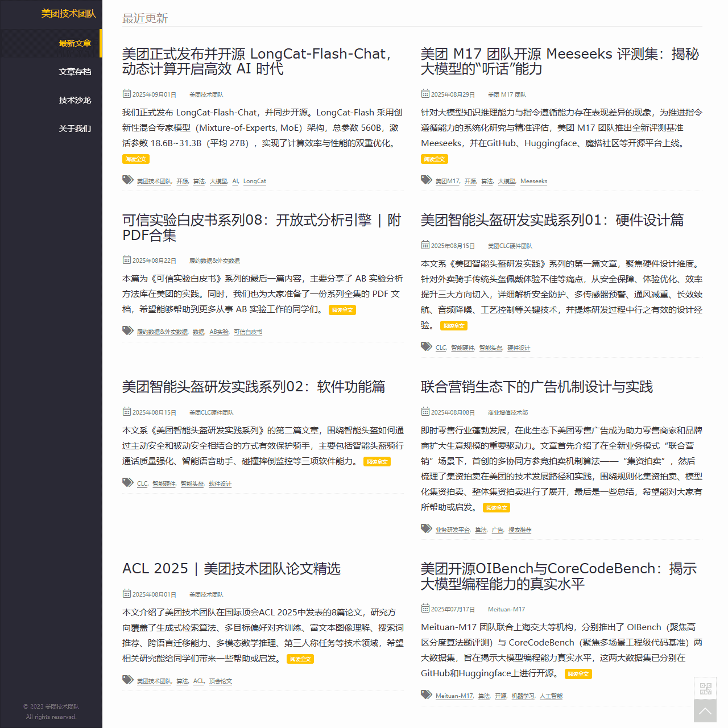
Task: Click the calendar icon on the 联合营销 article
Action: pos(425,412)
